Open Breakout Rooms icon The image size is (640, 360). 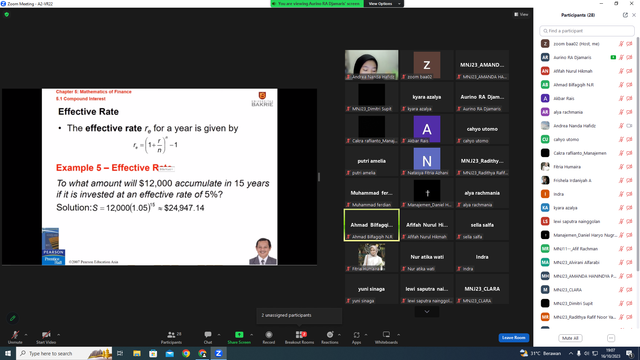tap(300, 335)
